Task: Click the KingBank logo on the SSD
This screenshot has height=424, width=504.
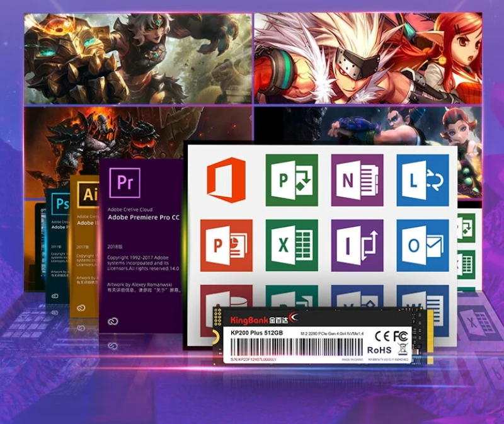Action: coord(264,319)
